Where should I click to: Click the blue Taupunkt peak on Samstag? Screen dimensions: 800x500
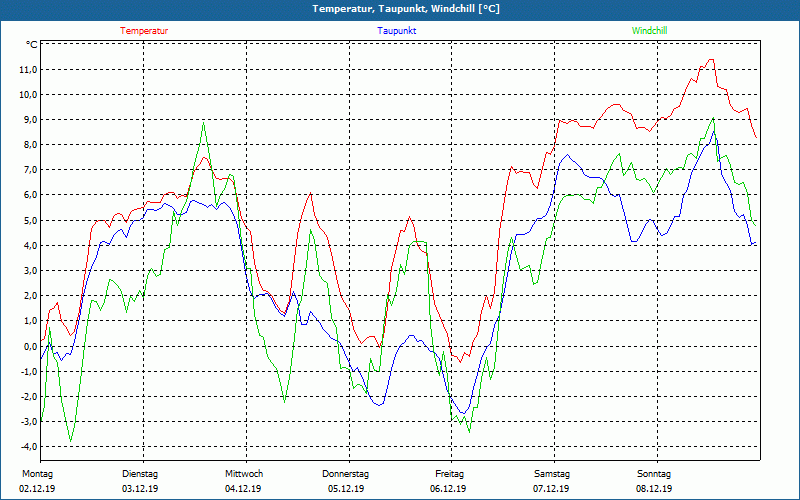567,155
